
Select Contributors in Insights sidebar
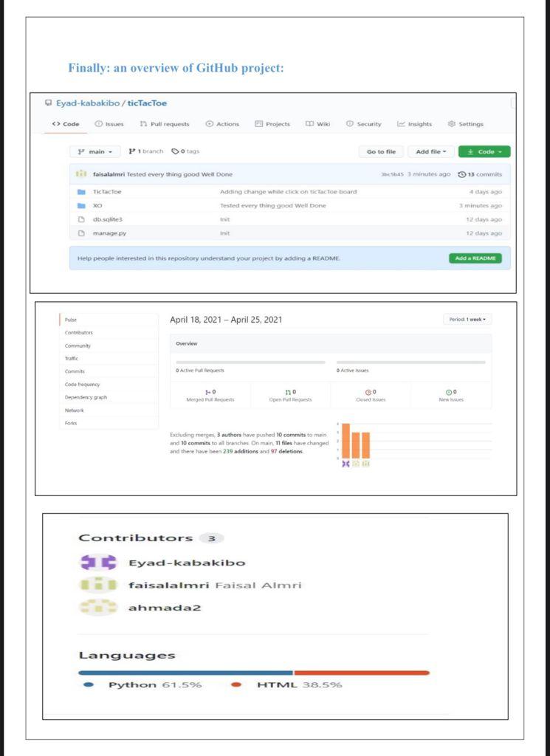click(x=78, y=333)
